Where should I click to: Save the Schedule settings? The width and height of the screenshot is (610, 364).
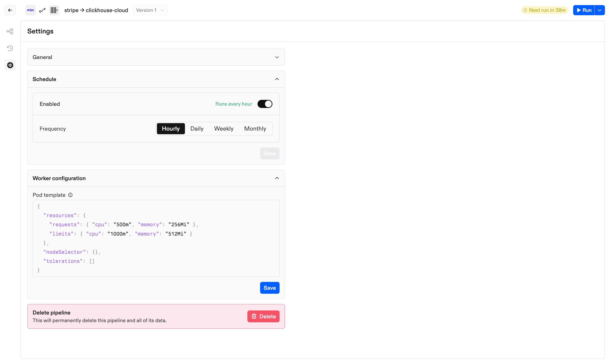click(270, 153)
